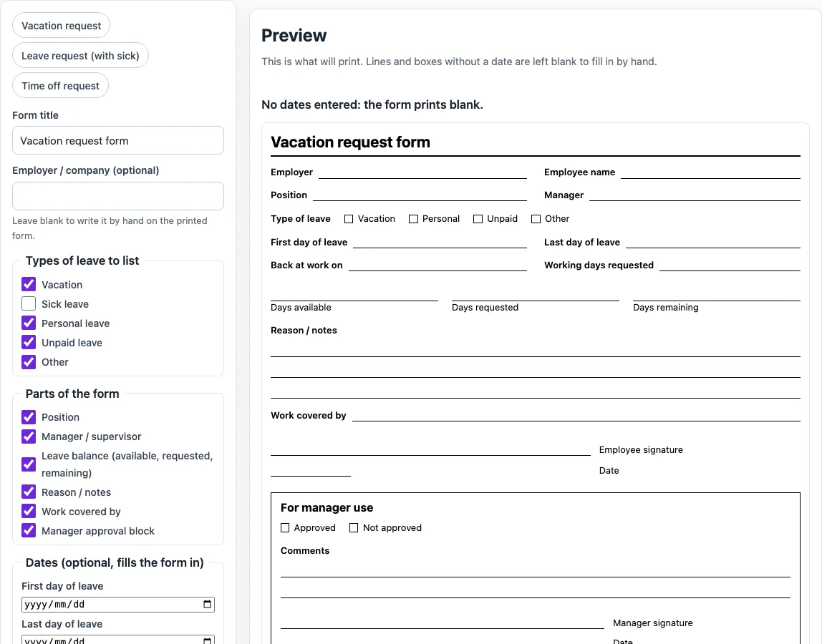Click the Not approved box in manager section
The image size is (822, 644).
(354, 528)
